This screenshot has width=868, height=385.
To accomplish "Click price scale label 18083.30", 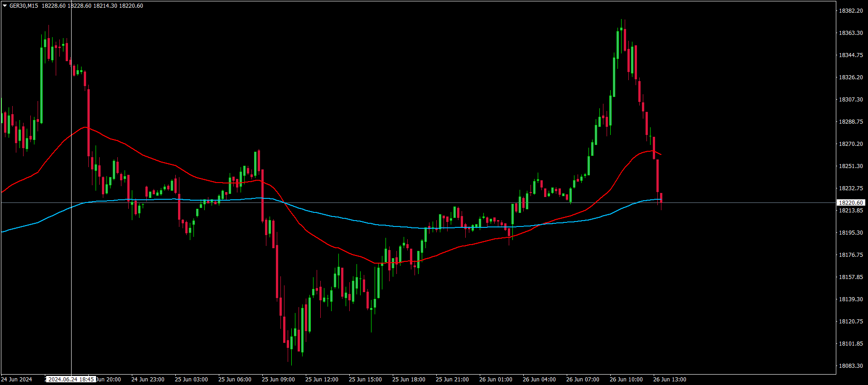I will click(851, 366).
